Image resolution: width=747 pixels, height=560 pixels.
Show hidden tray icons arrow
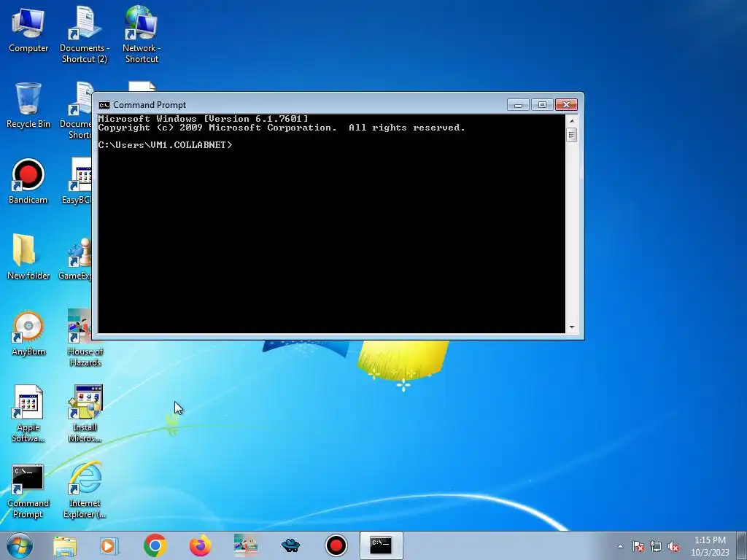620,546
